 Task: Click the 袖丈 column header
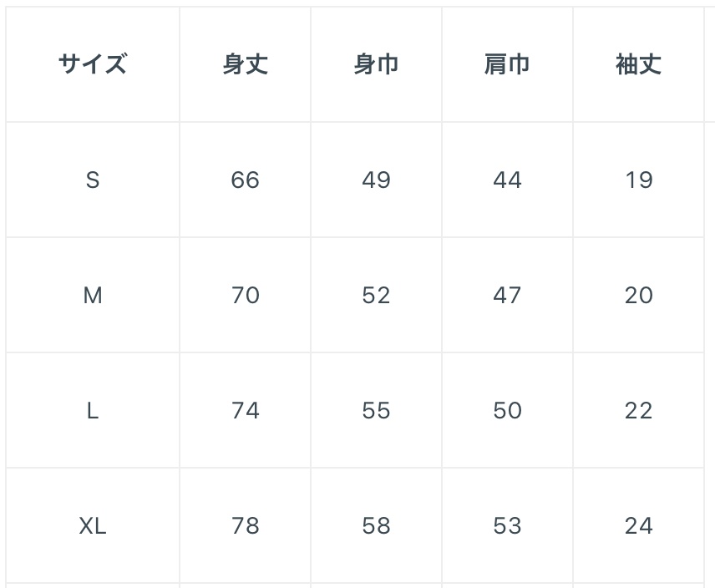point(638,64)
